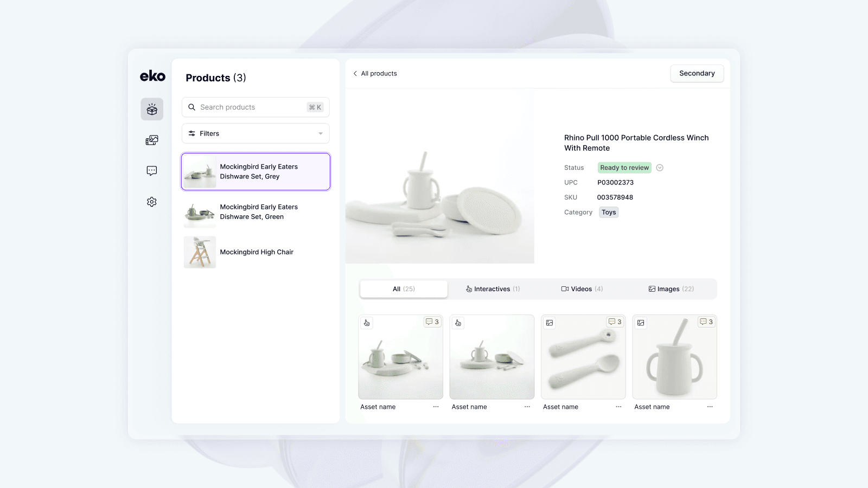Switch to the Videos tab
Image resolution: width=868 pixels, height=488 pixels.
[x=582, y=289]
